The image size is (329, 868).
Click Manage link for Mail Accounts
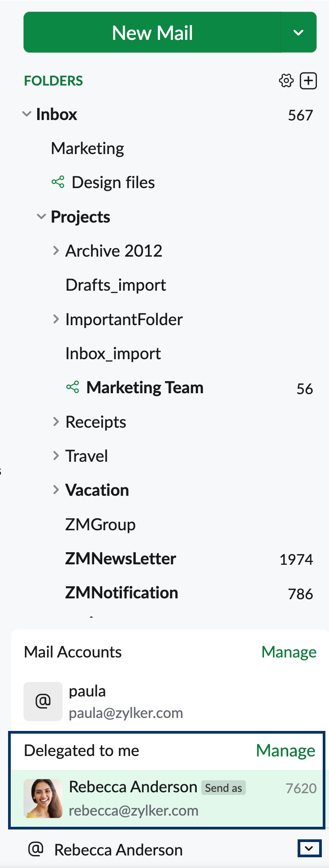(289, 652)
